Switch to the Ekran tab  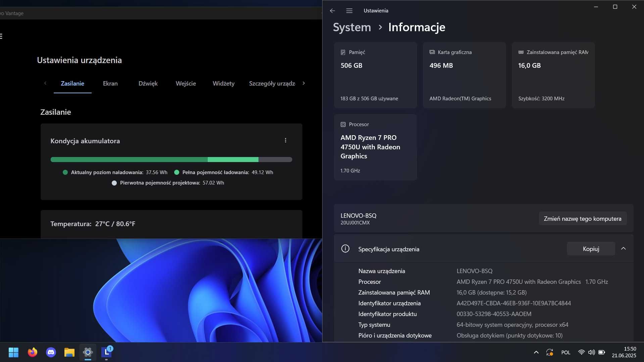[x=110, y=84]
